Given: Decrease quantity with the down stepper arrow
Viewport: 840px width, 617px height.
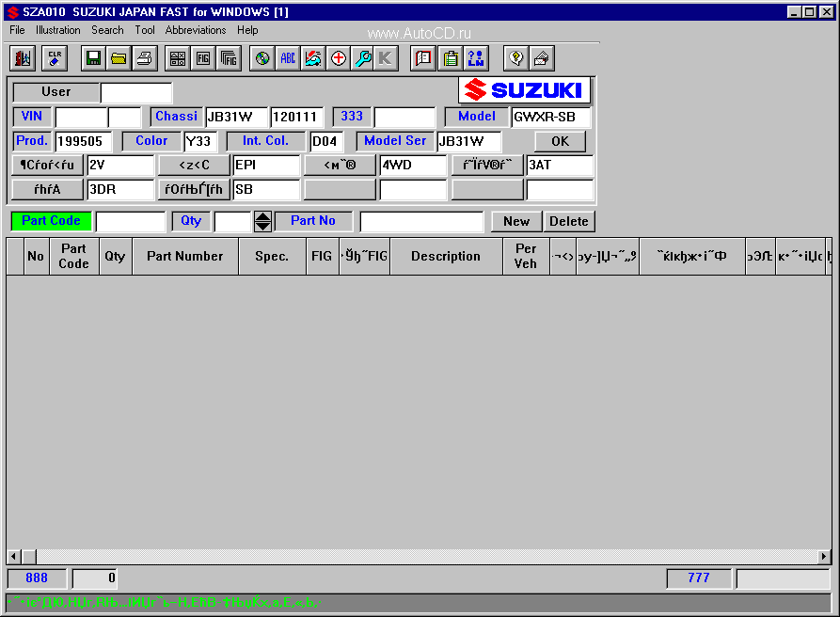Looking at the screenshot, I should pyautogui.click(x=262, y=226).
